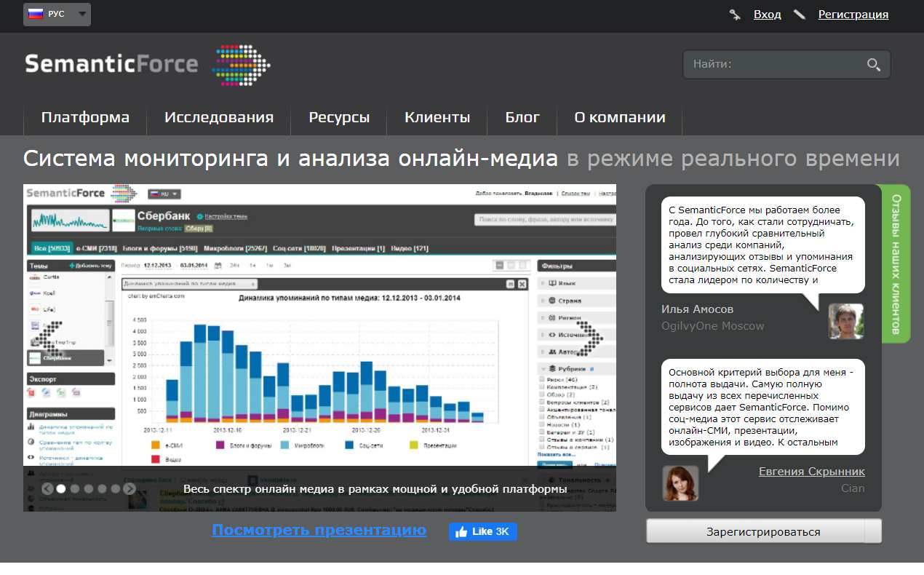Open the Евгения Скрынник name link
This screenshot has height=575, width=924.
click(x=812, y=472)
